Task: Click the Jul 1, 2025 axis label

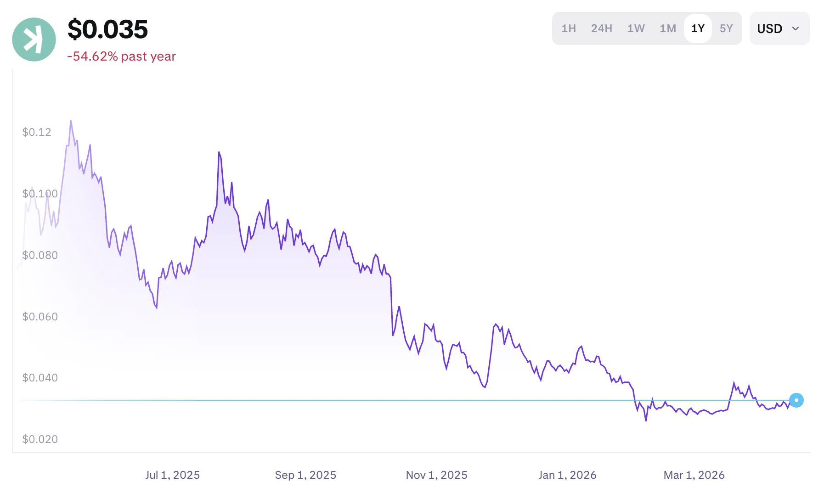Action: (x=172, y=475)
